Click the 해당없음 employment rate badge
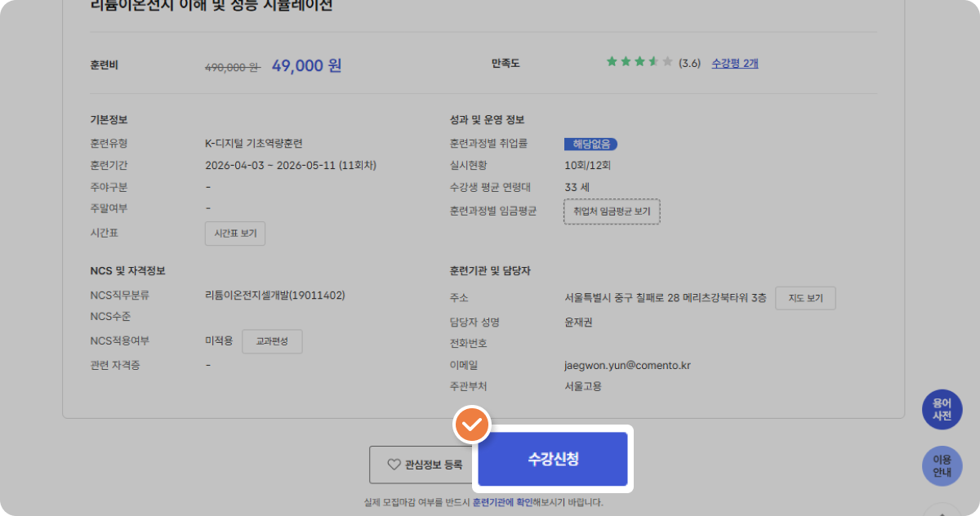This screenshot has width=980, height=516. (x=590, y=145)
